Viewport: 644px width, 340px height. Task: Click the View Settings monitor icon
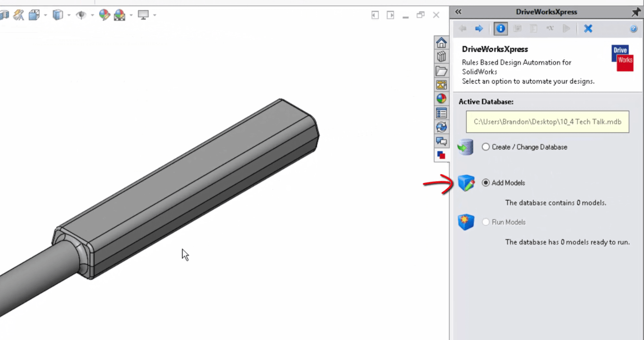[x=143, y=15]
